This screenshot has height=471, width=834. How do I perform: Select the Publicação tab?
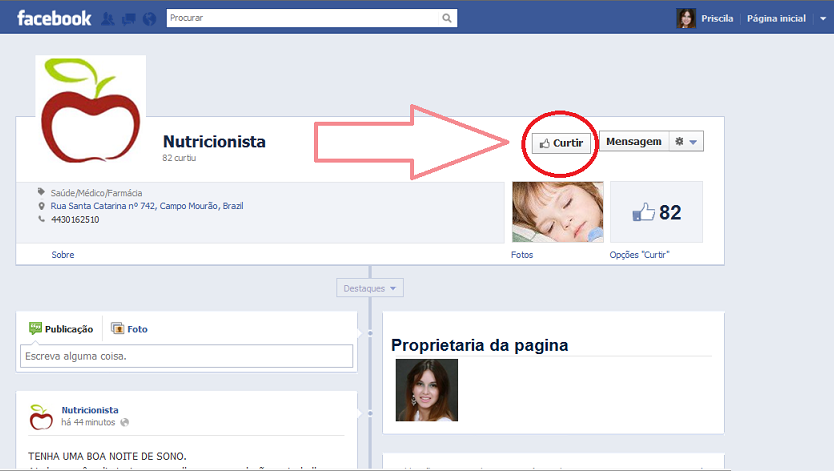61,329
